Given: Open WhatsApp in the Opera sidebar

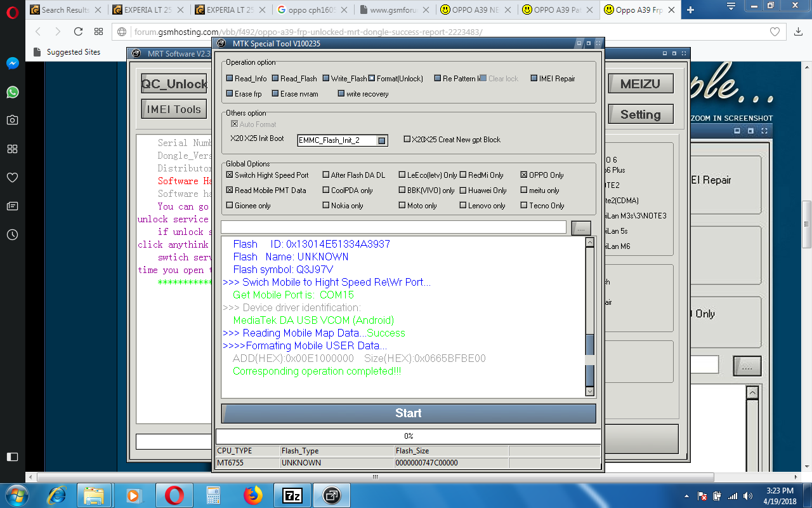Looking at the screenshot, I should coord(13,92).
